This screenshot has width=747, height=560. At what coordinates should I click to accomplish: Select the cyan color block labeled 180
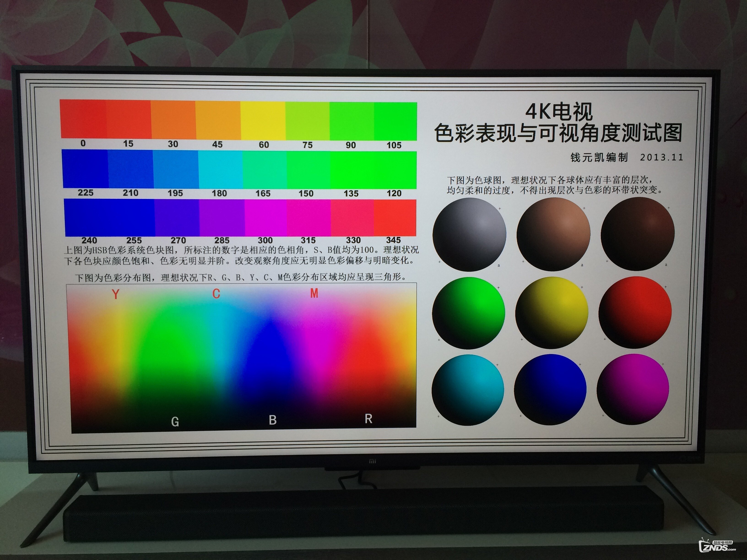coord(221,170)
